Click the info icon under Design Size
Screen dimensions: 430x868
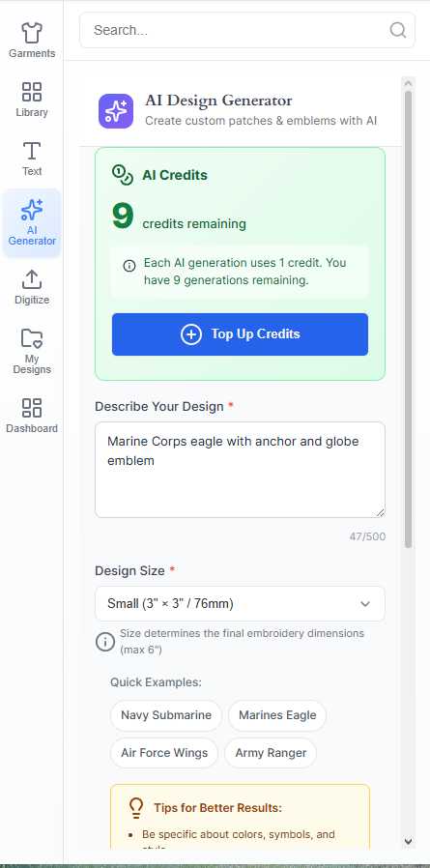[x=105, y=642]
